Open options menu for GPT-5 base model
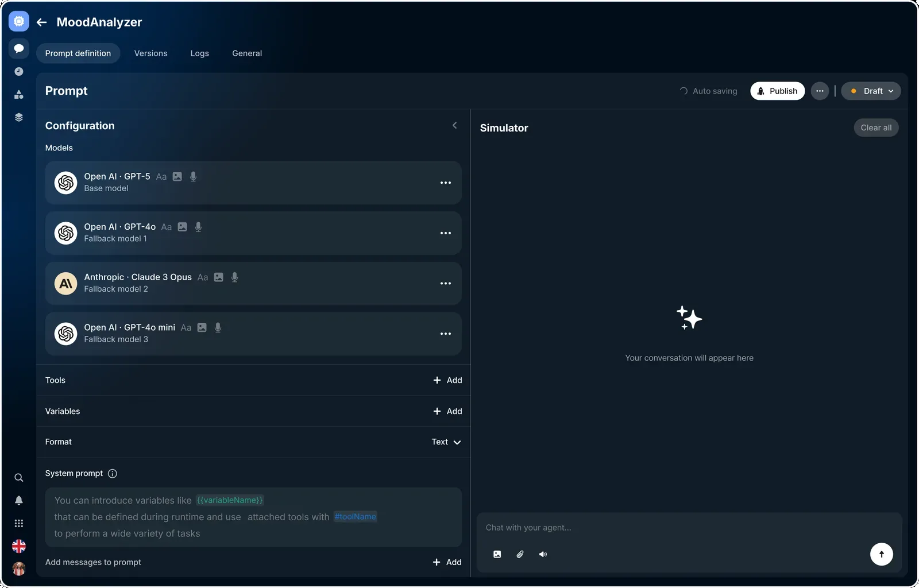Image resolution: width=919 pixels, height=588 pixels. (x=446, y=183)
